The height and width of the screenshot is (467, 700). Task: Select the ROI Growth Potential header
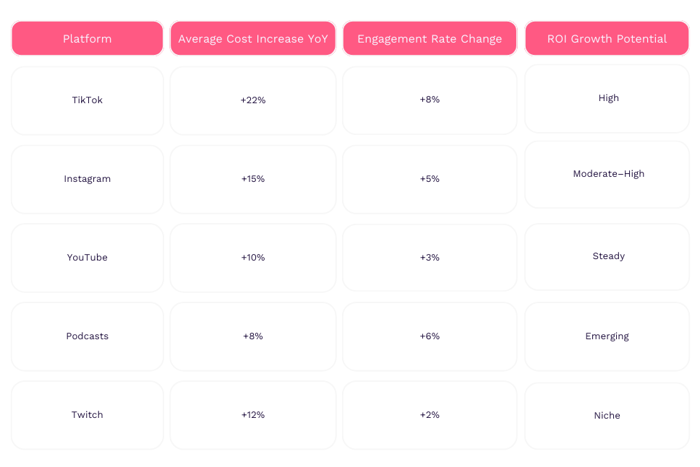[x=607, y=39]
